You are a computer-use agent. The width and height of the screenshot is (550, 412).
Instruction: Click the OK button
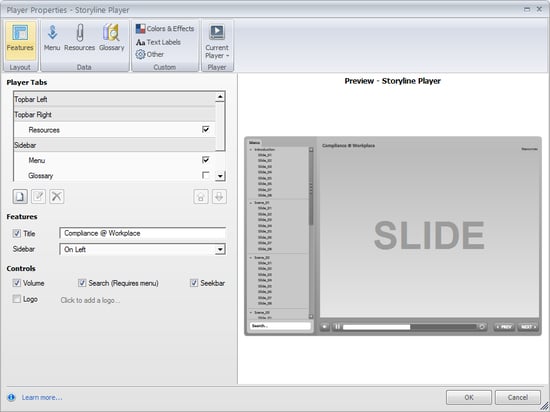(x=469, y=397)
